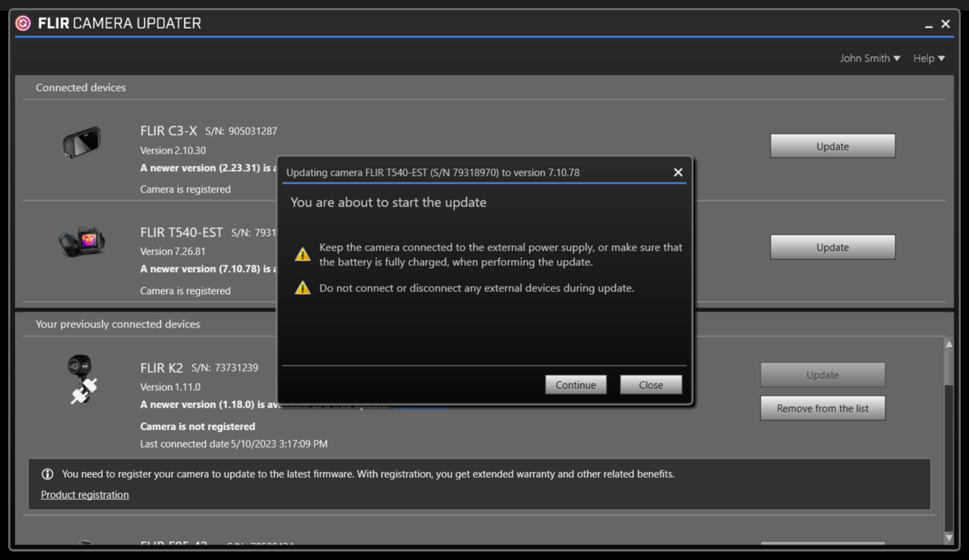The height and width of the screenshot is (560, 969).
Task: Click the FLIR C3-X camera thumbnail image
Action: 82,142
